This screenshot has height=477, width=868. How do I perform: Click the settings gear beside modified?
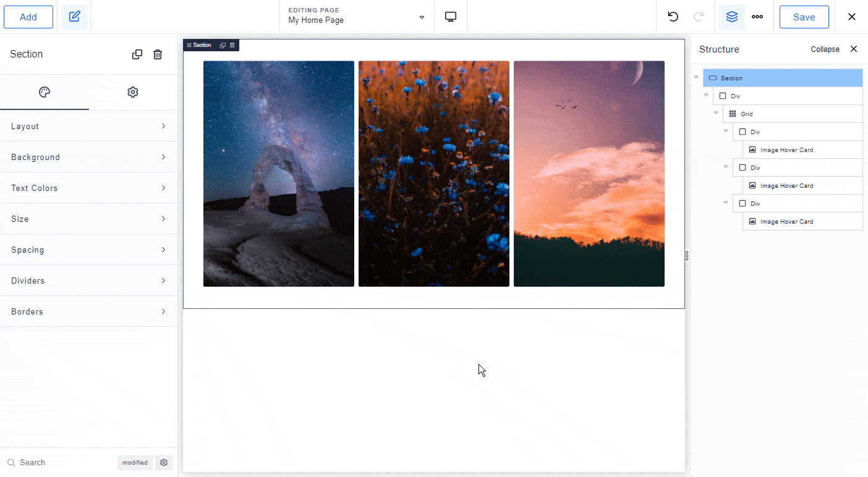pos(164,462)
